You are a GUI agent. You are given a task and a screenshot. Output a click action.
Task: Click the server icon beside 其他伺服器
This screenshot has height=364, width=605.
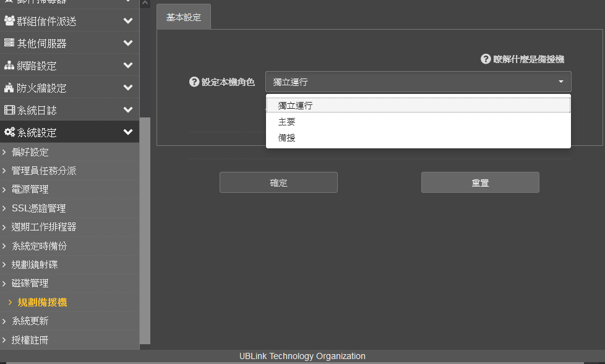click(x=9, y=43)
